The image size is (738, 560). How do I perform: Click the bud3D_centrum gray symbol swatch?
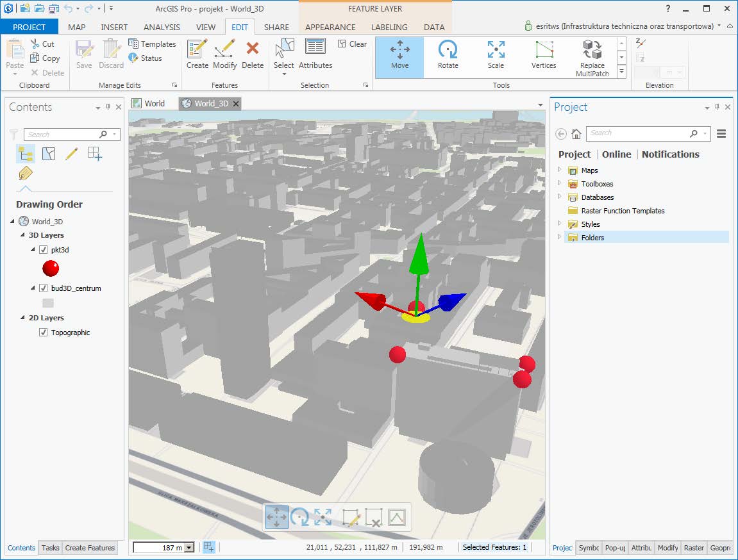coord(48,303)
